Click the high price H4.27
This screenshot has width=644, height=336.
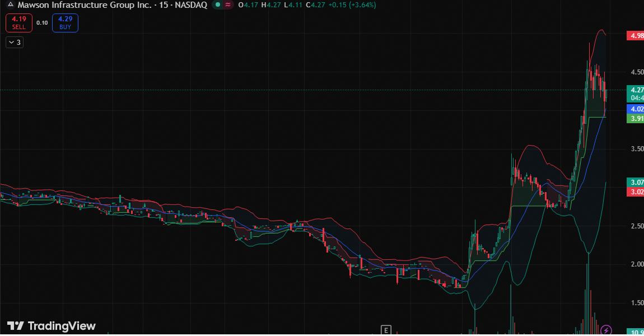point(271,5)
